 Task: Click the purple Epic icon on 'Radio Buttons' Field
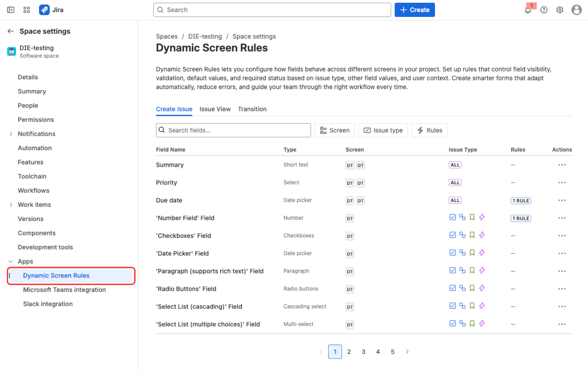(482, 288)
